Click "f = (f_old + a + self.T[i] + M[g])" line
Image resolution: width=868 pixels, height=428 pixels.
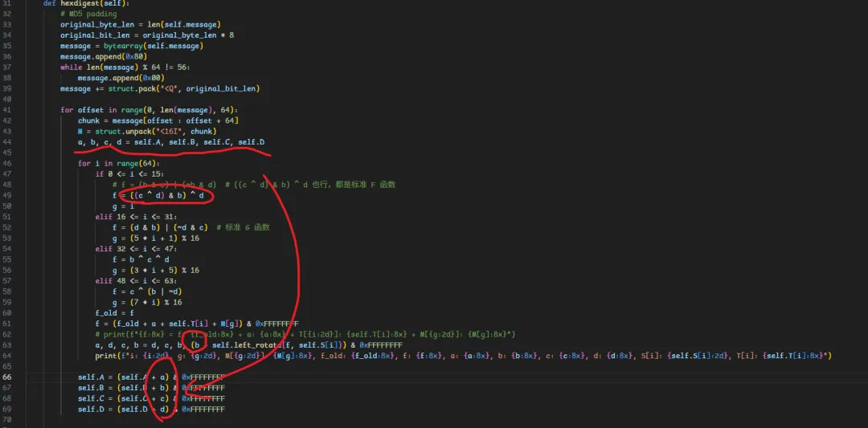click(197, 324)
